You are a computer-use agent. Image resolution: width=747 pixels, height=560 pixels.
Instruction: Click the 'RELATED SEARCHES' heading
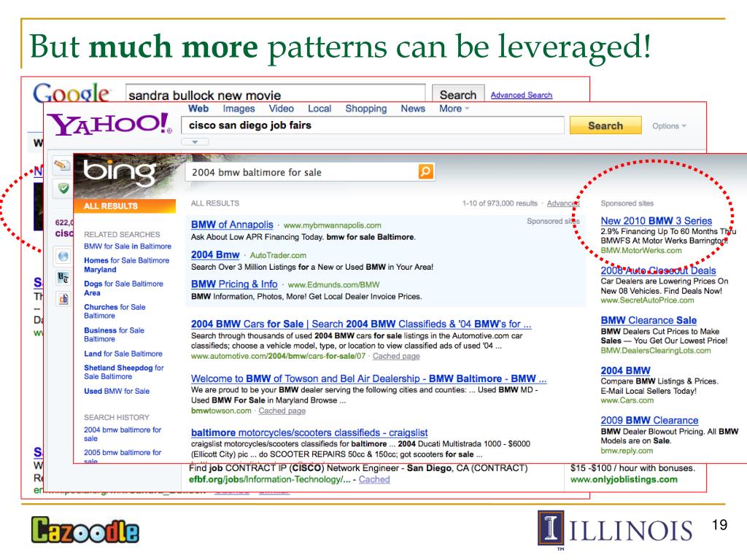[x=122, y=234]
